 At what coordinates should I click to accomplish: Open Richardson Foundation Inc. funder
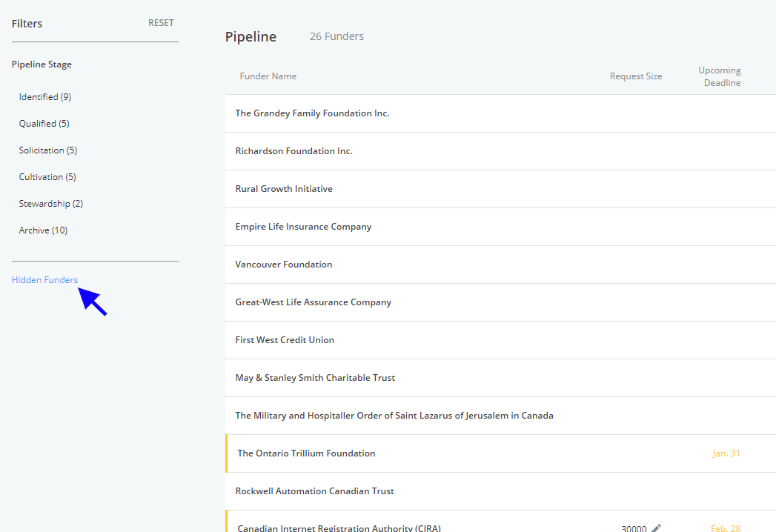click(500, 151)
